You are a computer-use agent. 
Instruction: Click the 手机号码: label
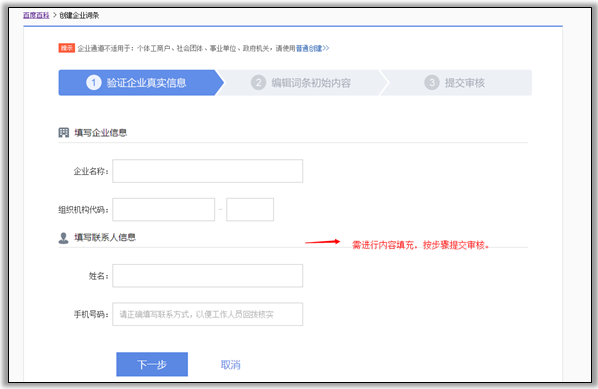pyautogui.click(x=91, y=315)
